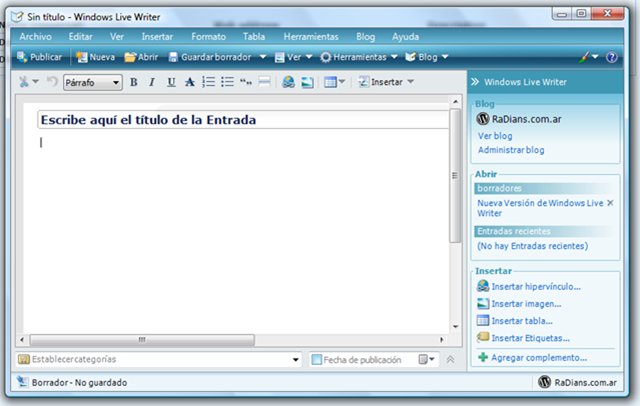Collapse the properties bar with the double chevron
Viewport: 640px width, 406px height.
click(x=450, y=359)
